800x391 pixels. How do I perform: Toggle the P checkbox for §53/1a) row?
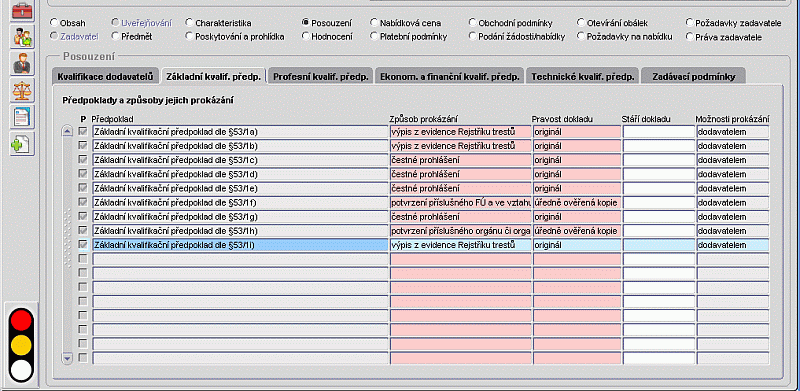(x=83, y=132)
